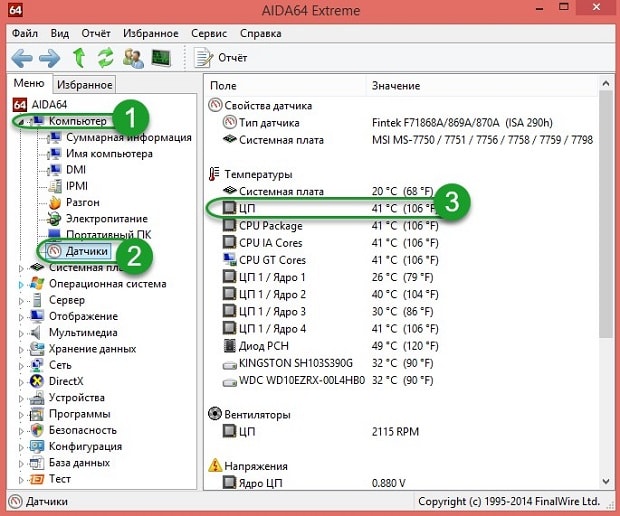Click the Отчёт report toolbar button
620x516 pixels.
pyautogui.click(x=221, y=58)
